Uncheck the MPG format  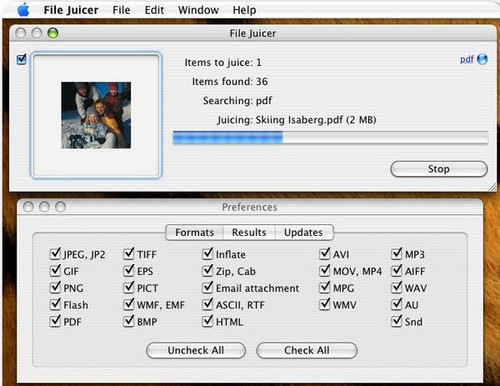pyautogui.click(x=325, y=287)
